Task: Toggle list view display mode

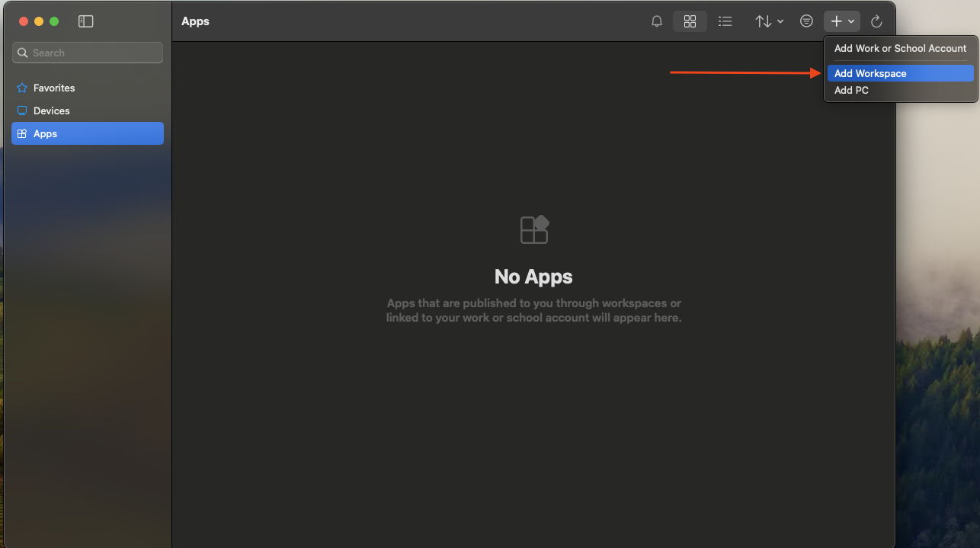Action: click(x=725, y=21)
